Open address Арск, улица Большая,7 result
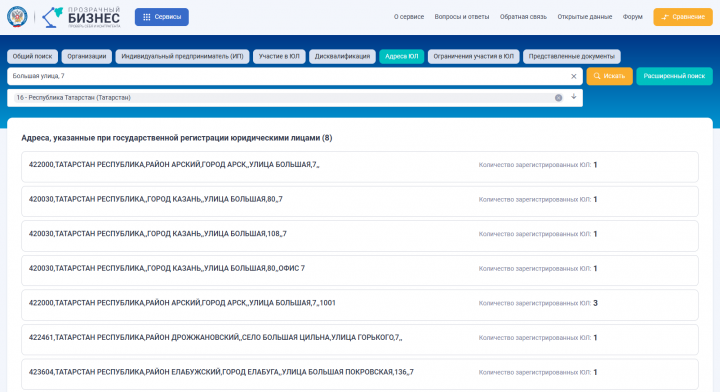Image resolution: width=720 pixels, height=392 pixels. pos(360,167)
